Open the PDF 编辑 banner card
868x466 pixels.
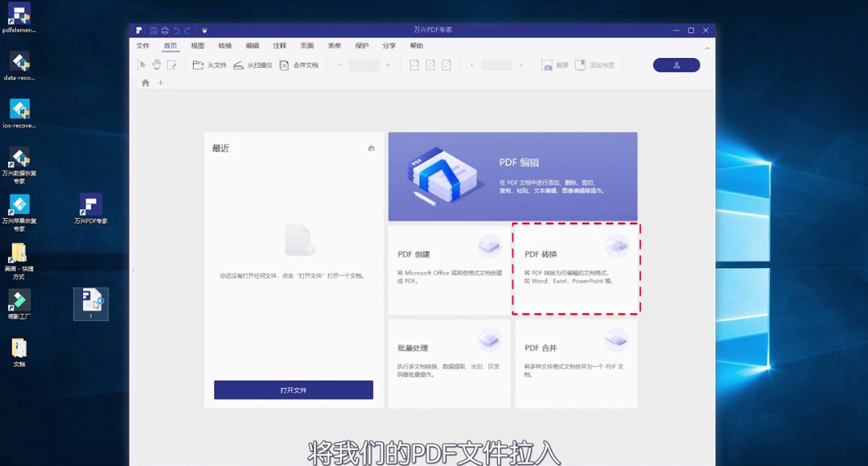[x=512, y=177]
